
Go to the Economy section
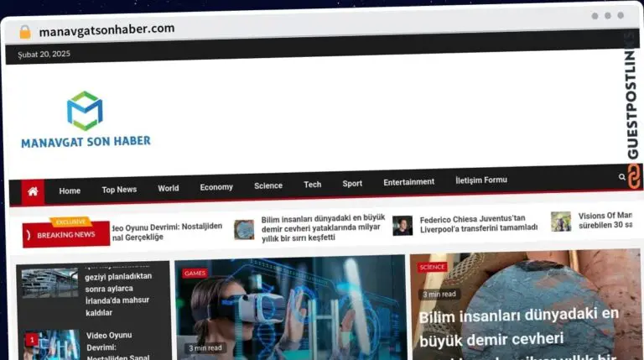pos(216,187)
